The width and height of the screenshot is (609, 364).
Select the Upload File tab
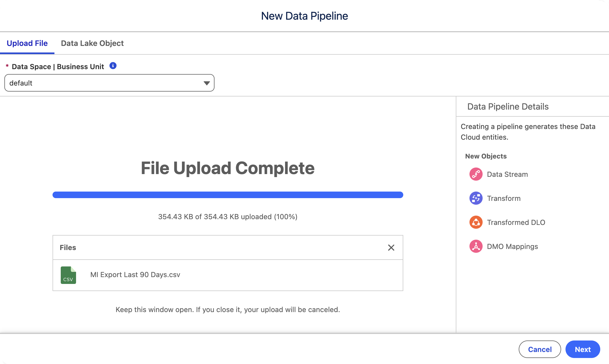[x=27, y=43]
